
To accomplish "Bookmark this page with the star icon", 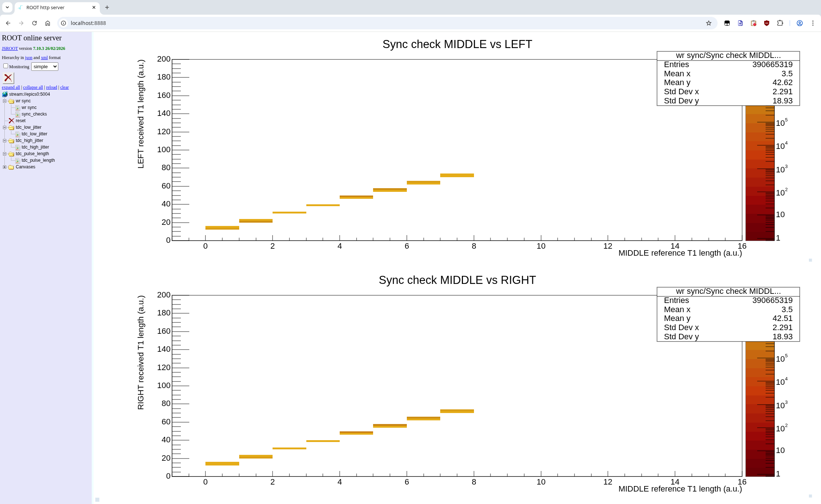I will point(709,23).
